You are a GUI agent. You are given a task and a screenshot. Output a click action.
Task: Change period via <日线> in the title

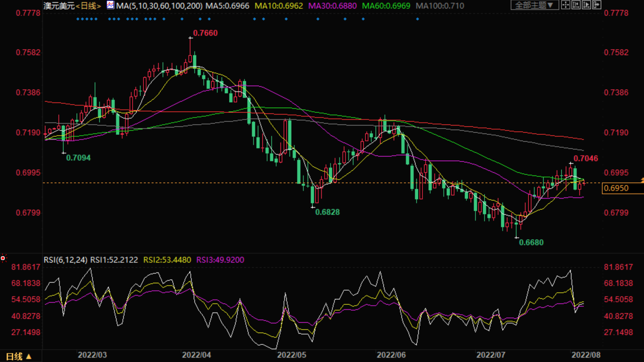click(89, 6)
